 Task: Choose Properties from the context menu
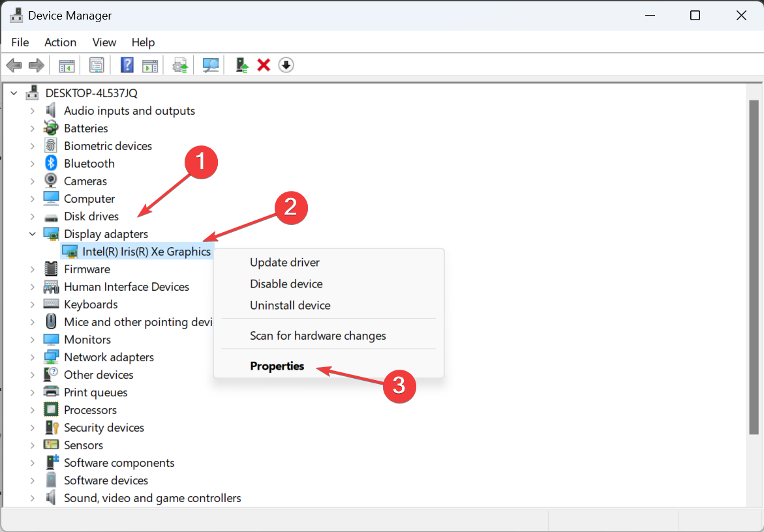pyautogui.click(x=277, y=366)
